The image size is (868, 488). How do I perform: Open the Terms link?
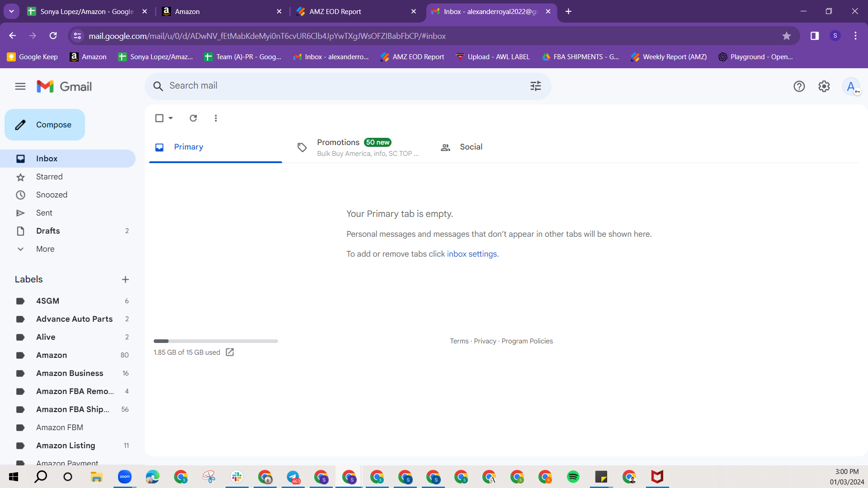[x=459, y=341]
